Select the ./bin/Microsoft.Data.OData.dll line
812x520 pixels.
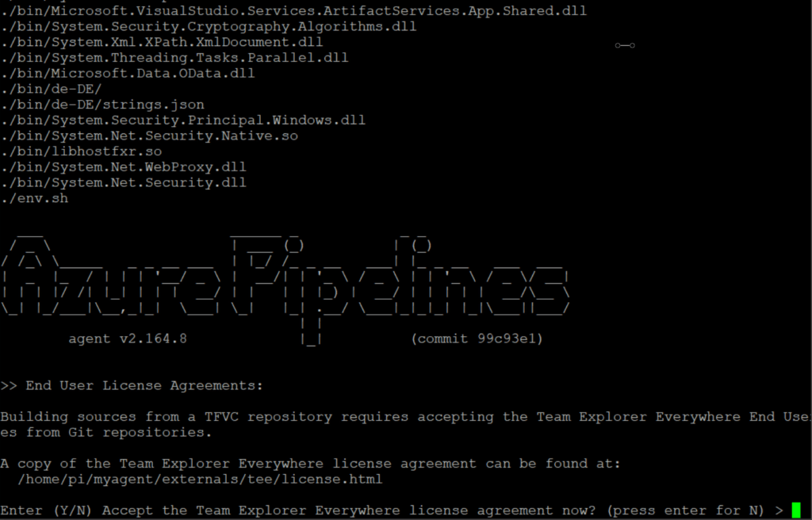128,74
